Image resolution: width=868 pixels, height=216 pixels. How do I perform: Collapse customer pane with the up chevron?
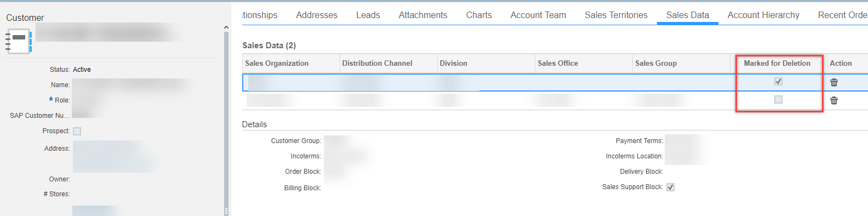(226, 27)
